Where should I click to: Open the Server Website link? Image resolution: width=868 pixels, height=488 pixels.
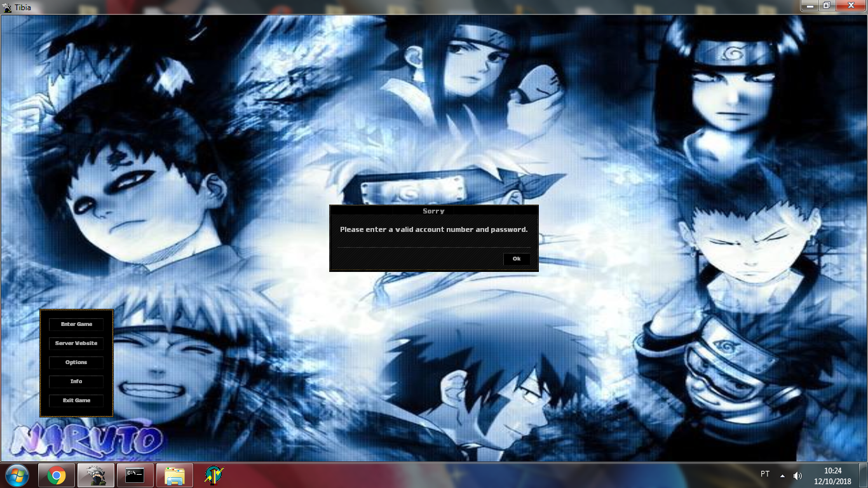pos(76,343)
